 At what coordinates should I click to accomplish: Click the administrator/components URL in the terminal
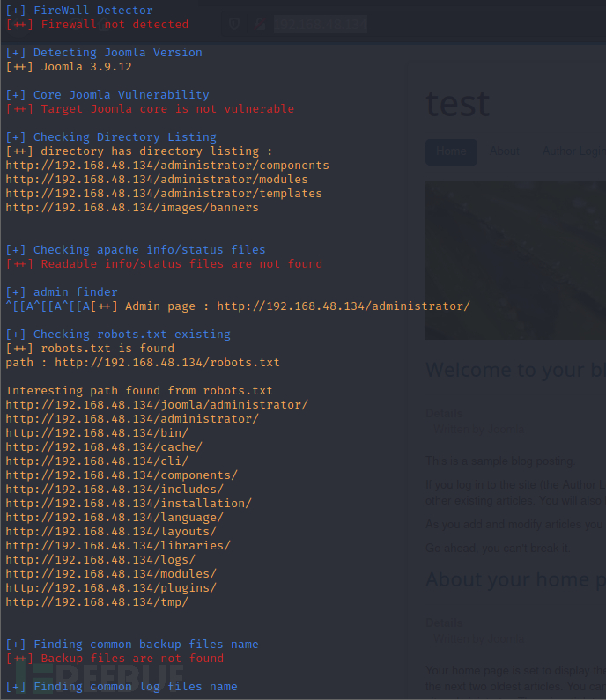click(x=167, y=166)
